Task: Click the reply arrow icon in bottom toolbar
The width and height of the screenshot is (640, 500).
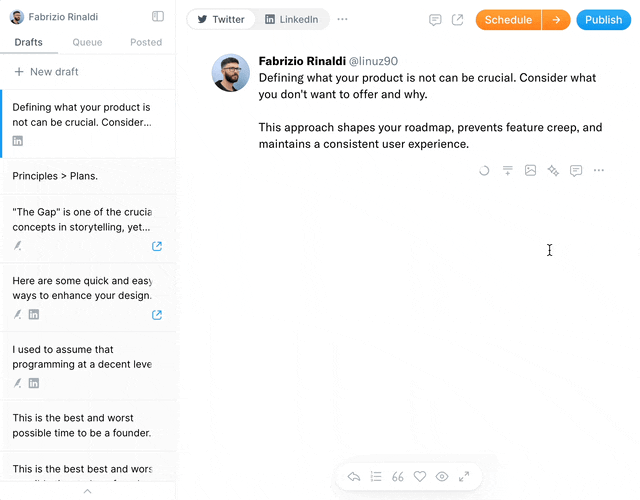Action: (x=353, y=477)
